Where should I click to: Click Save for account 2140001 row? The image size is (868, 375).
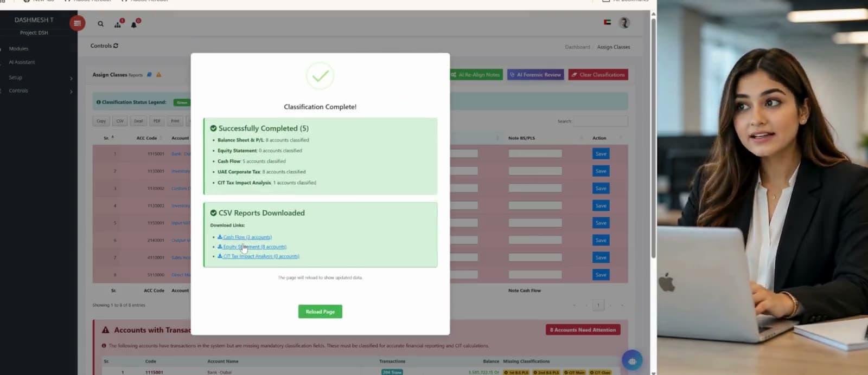point(601,240)
